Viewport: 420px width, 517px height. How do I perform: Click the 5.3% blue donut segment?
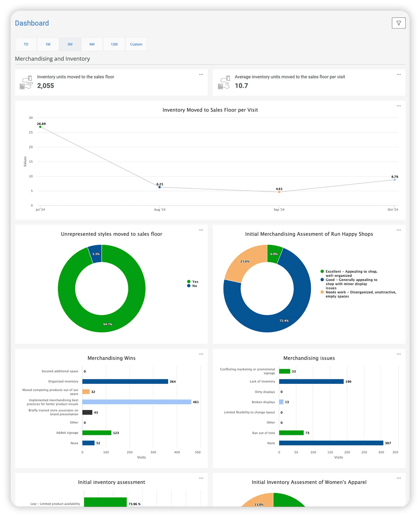[96, 254]
